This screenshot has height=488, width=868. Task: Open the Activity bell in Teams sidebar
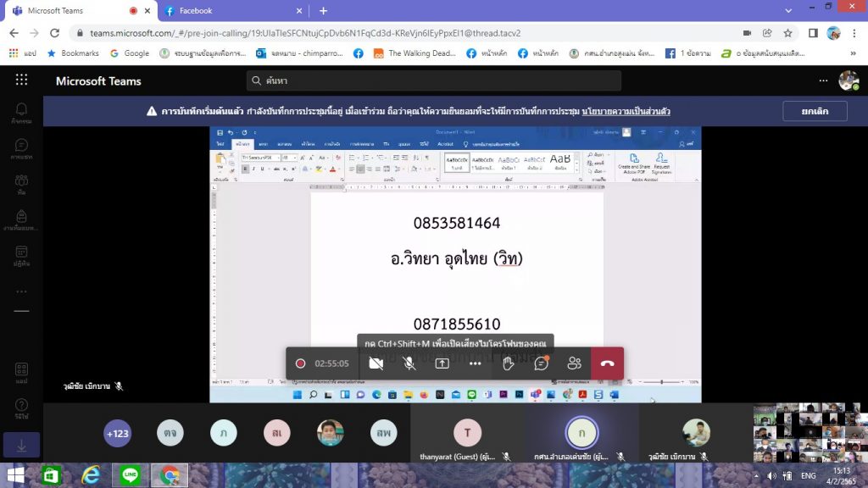point(21,113)
